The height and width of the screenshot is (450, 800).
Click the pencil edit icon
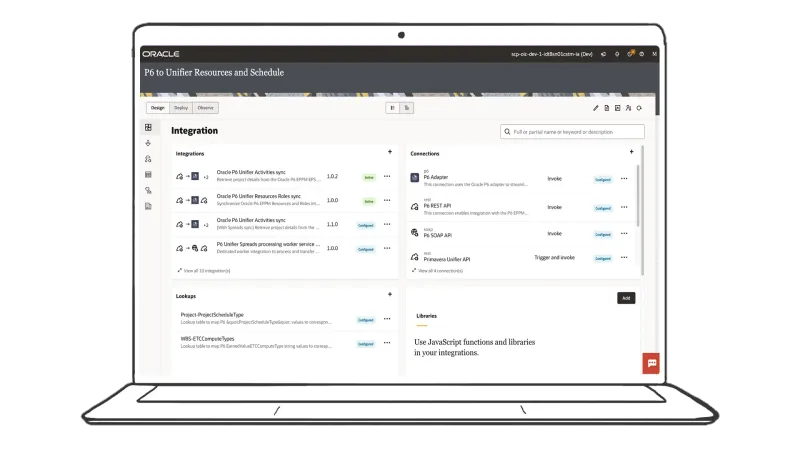click(595, 108)
